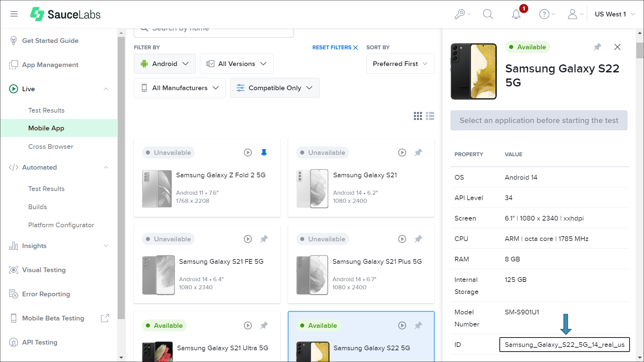Go to Platform Configurator
The height and width of the screenshot is (362, 644).
pyautogui.click(x=61, y=225)
